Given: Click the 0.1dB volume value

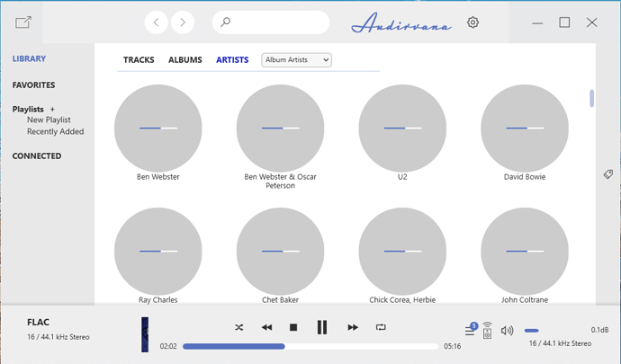Looking at the screenshot, I should [599, 330].
